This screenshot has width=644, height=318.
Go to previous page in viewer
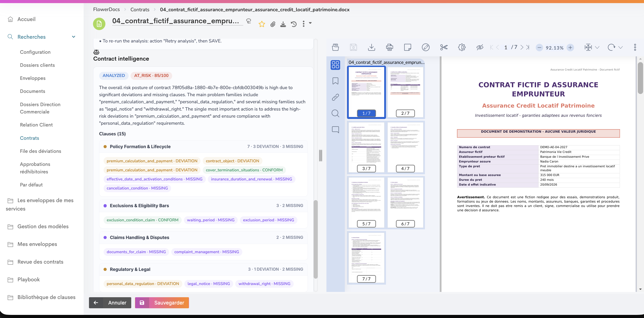click(497, 47)
